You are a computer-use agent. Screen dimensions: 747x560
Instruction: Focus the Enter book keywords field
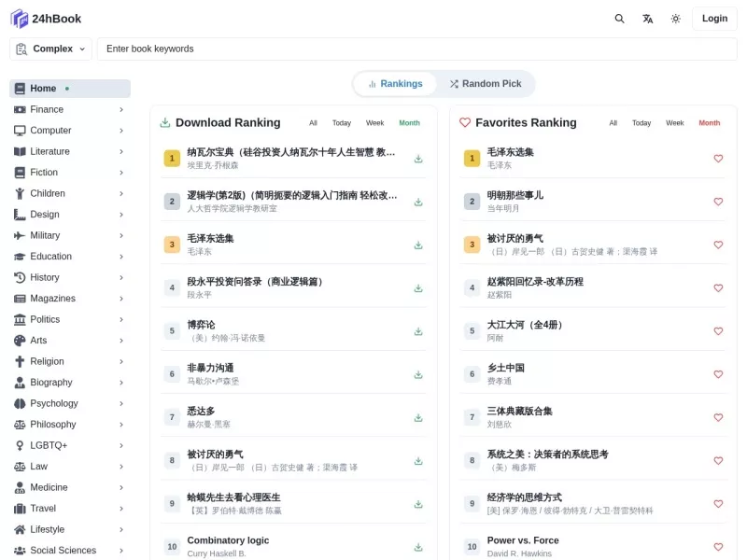[x=416, y=49]
